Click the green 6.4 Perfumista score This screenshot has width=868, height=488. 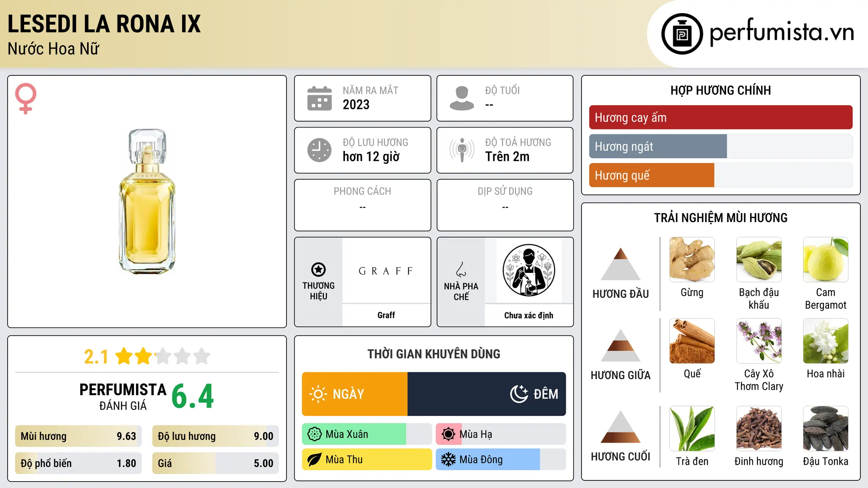coord(193,396)
